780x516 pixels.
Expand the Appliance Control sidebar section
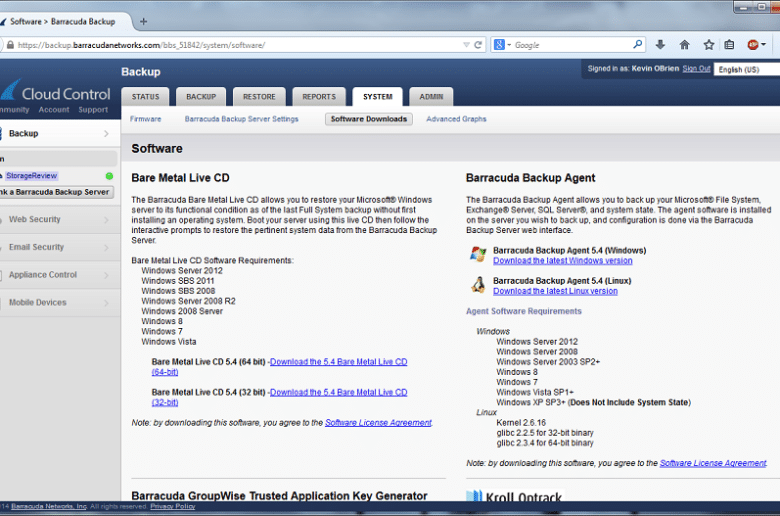[x=60, y=275]
